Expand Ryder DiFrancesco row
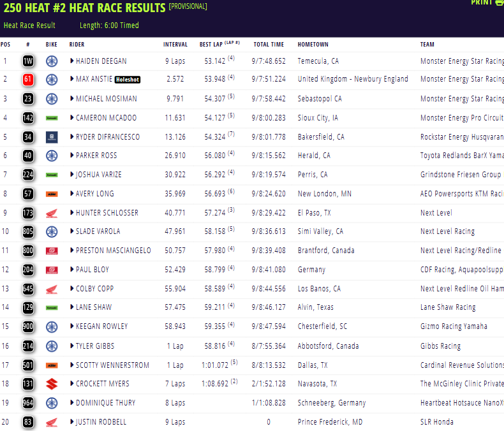504x431 pixels. [x=72, y=136]
